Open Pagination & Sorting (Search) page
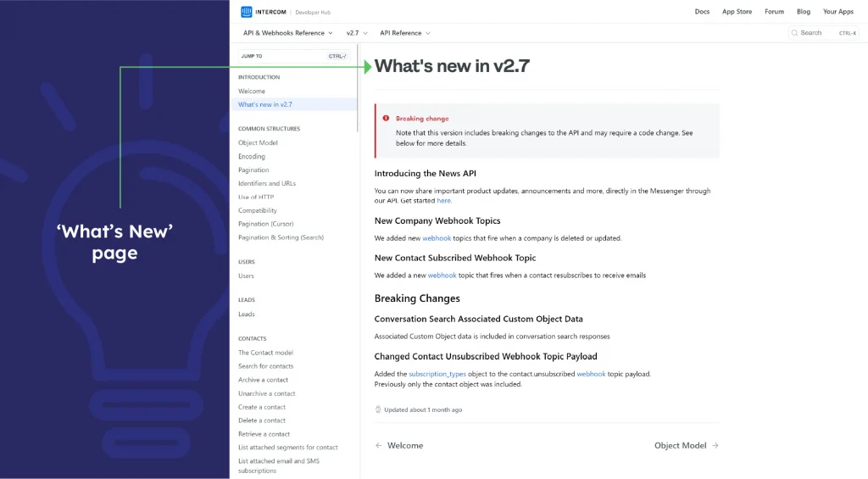The width and height of the screenshot is (868, 479). click(x=281, y=237)
